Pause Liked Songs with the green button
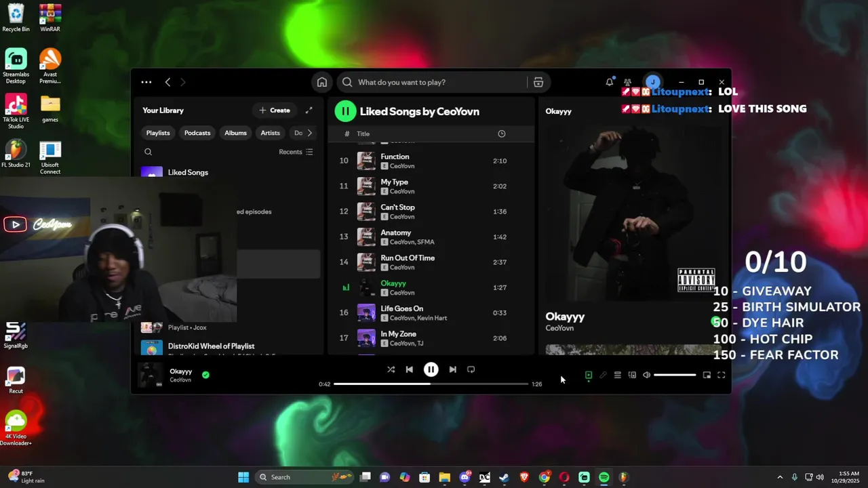The image size is (868, 488). (x=345, y=111)
